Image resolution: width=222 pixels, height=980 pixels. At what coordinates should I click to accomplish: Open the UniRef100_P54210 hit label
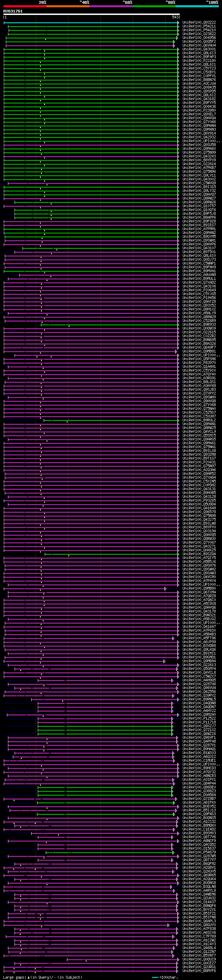[199, 30]
